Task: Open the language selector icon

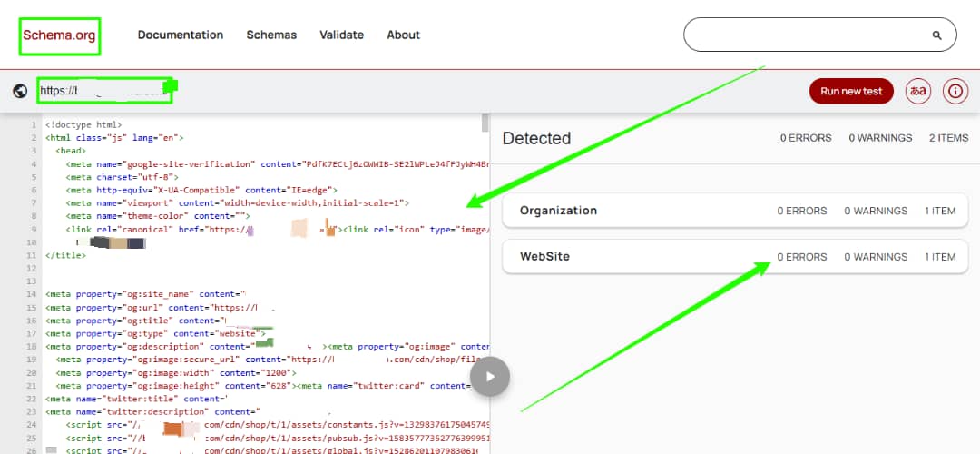Action: 917,91
